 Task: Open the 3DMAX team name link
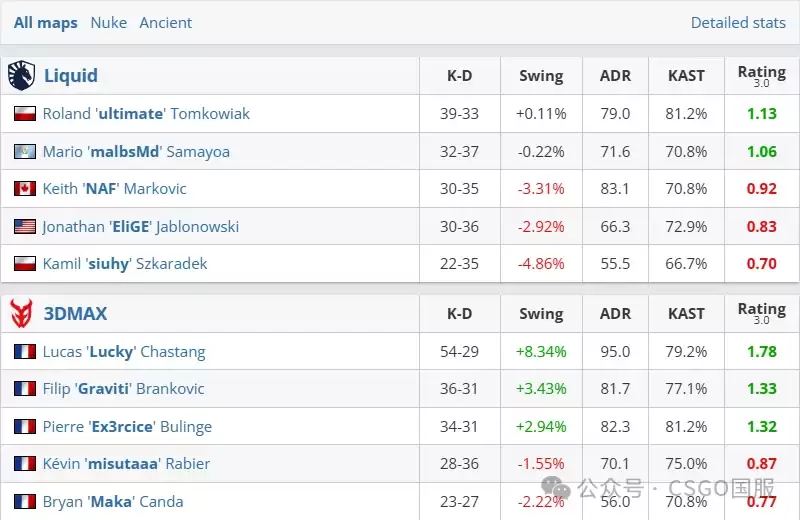click(x=76, y=313)
